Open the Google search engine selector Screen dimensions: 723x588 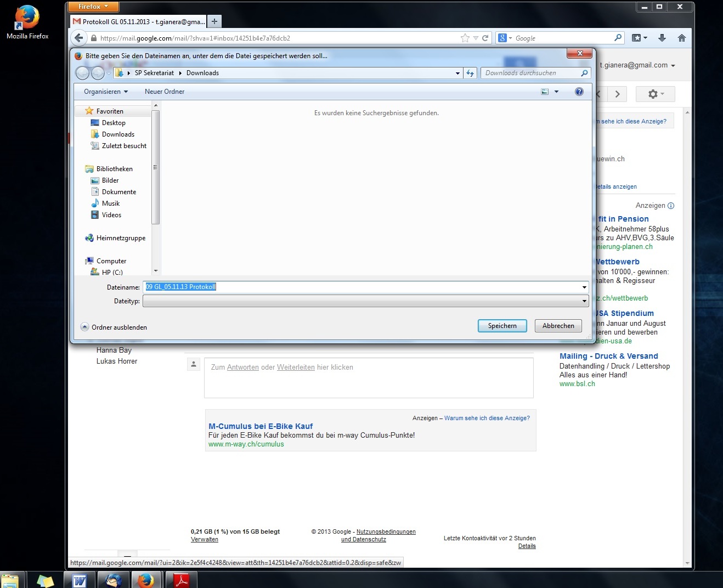505,38
